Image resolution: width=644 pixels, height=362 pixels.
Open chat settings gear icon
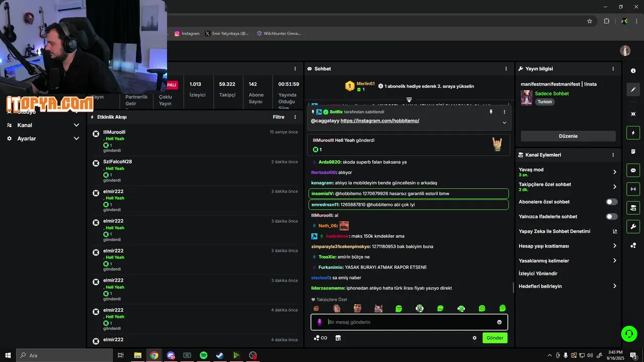[x=474, y=338]
